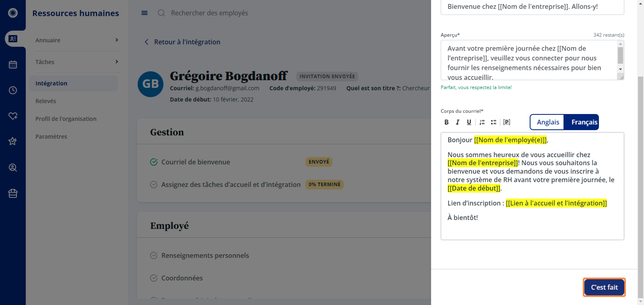Click Aperçu textarea scrollbar down arrow

620,69
